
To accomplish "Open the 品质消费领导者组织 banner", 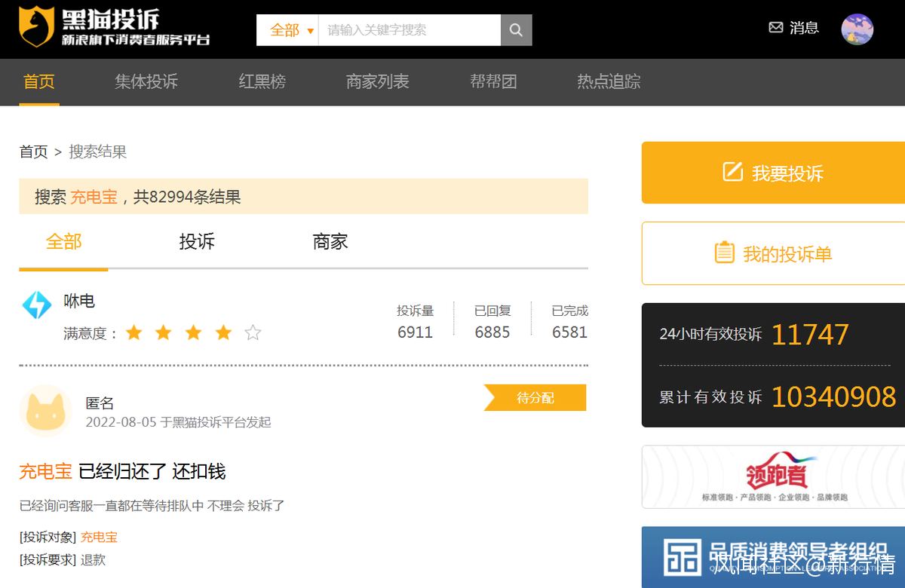I will 773,557.
